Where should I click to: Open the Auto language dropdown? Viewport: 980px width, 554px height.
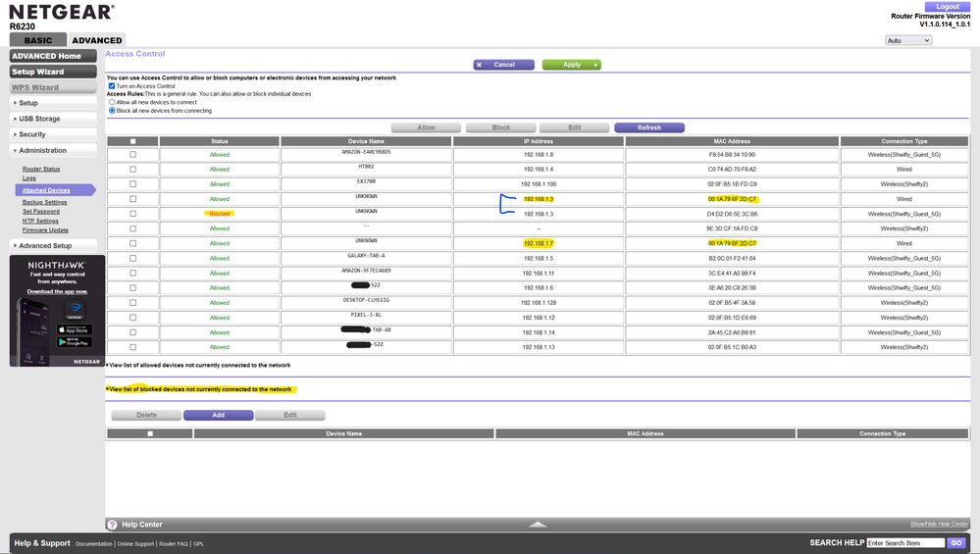coord(907,40)
